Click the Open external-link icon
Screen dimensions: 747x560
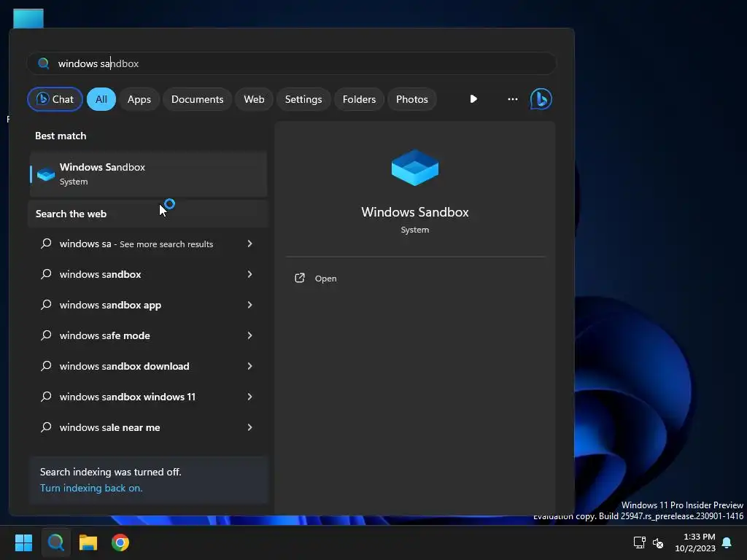300,278
